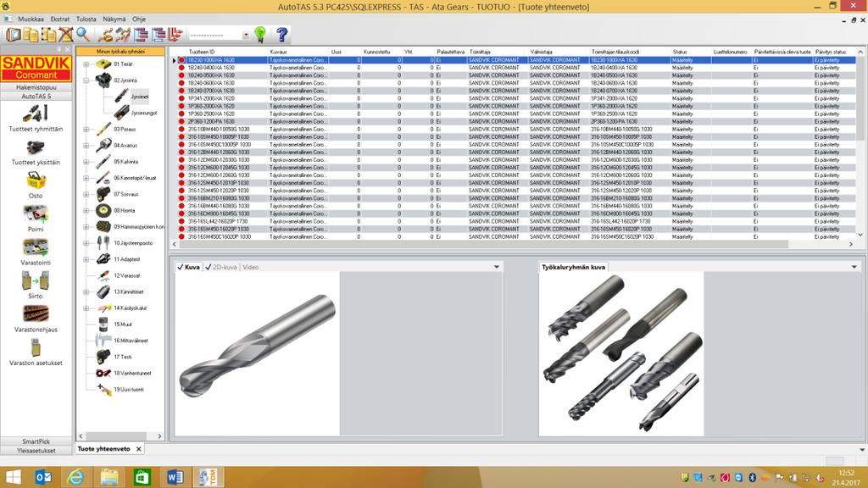Click the red hierarchy arrows toolbar icon
This screenshot has width=868, height=488.
(175, 34)
